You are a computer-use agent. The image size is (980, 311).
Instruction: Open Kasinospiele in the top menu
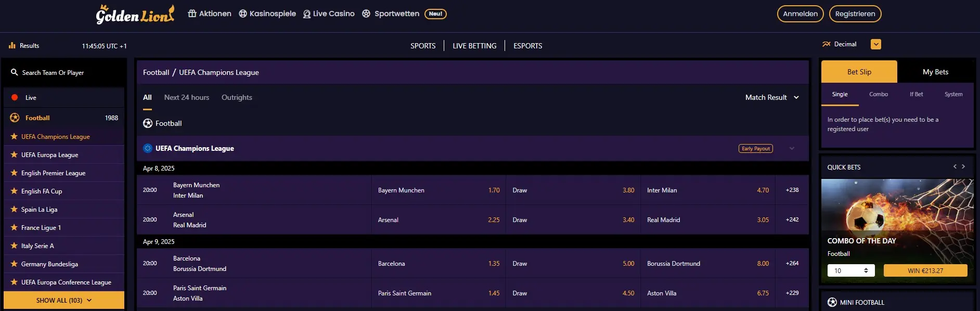(x=267, y=14)
